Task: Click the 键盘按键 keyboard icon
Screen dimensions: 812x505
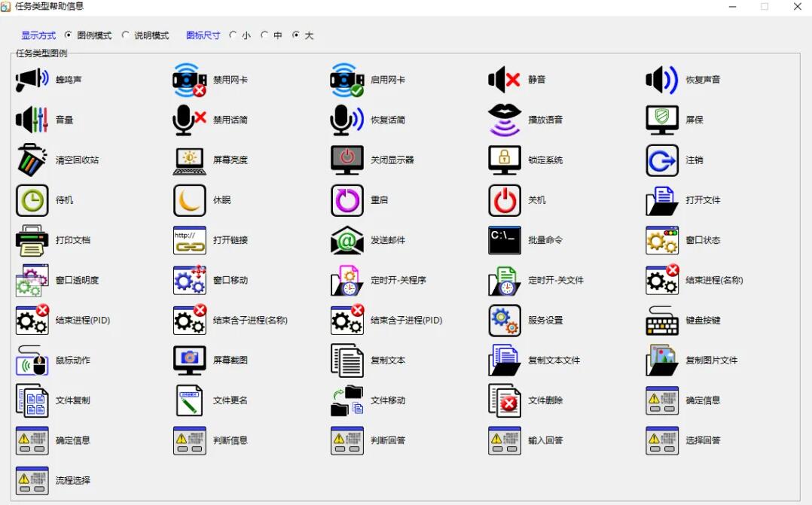Action: (661, 321)
